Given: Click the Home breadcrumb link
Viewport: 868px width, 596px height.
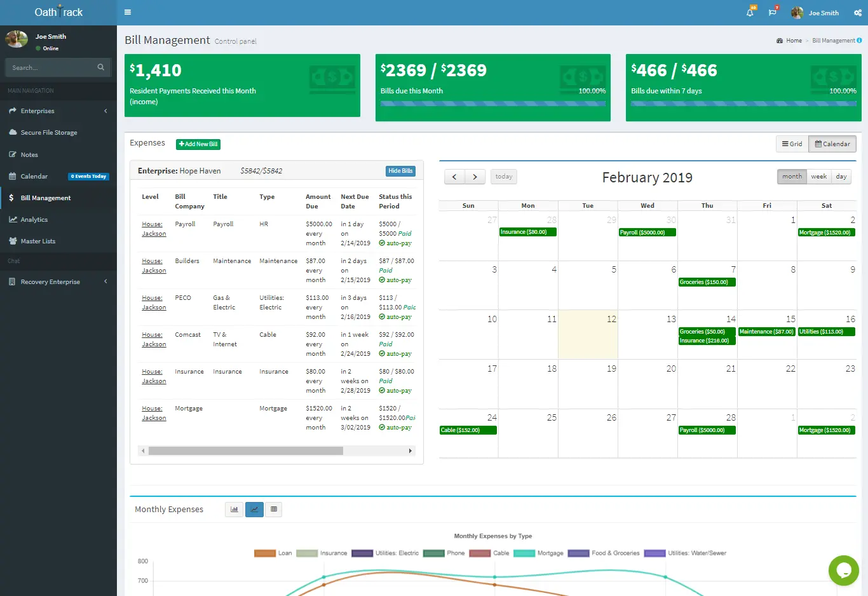Looking at the screenshot, I should 794,41.
